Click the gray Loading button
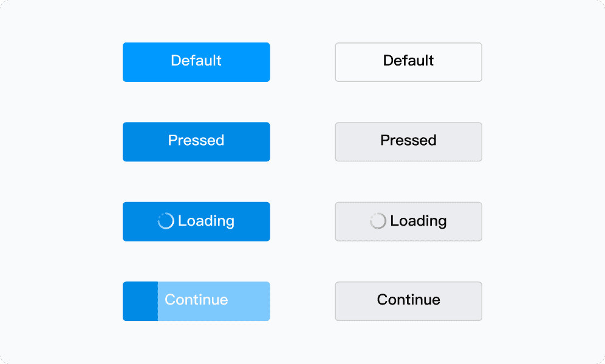Screen dimensions: 605x364 tap(409, 221)
